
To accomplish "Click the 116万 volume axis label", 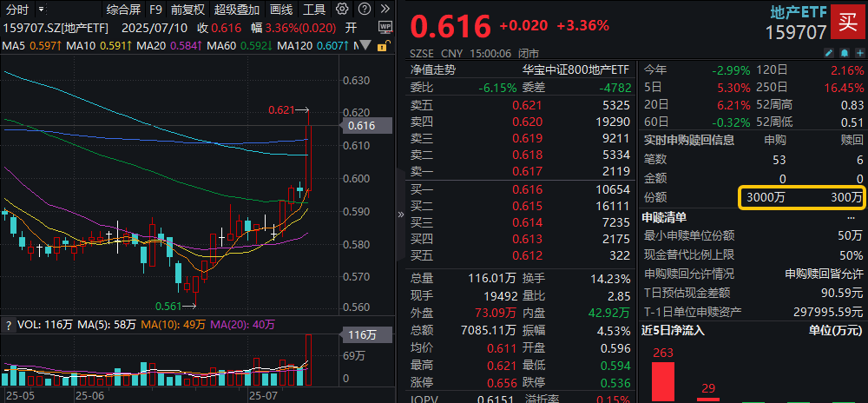I will (366, 334).
